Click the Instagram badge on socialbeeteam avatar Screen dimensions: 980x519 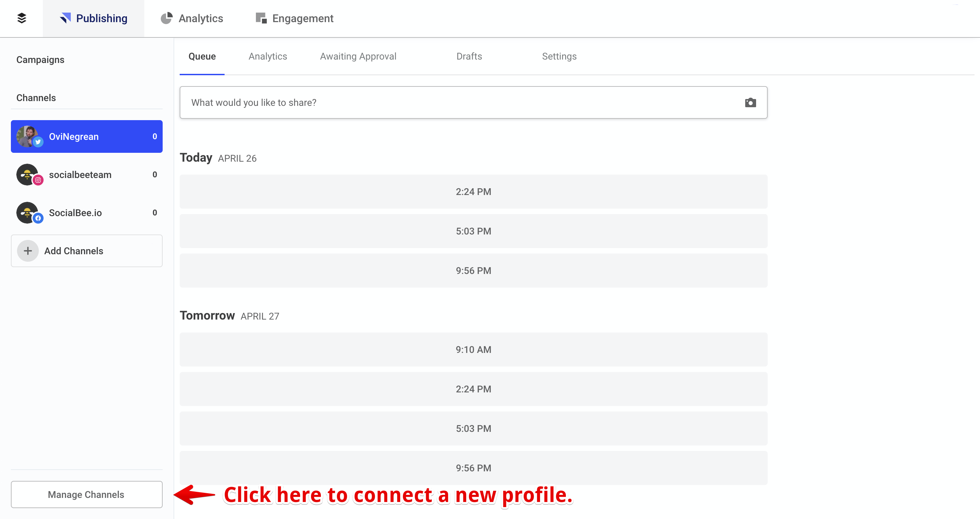(38, 180)
